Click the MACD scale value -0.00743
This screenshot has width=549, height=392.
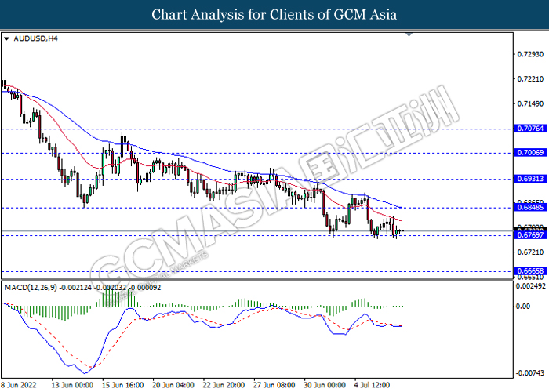coord(531,373)
